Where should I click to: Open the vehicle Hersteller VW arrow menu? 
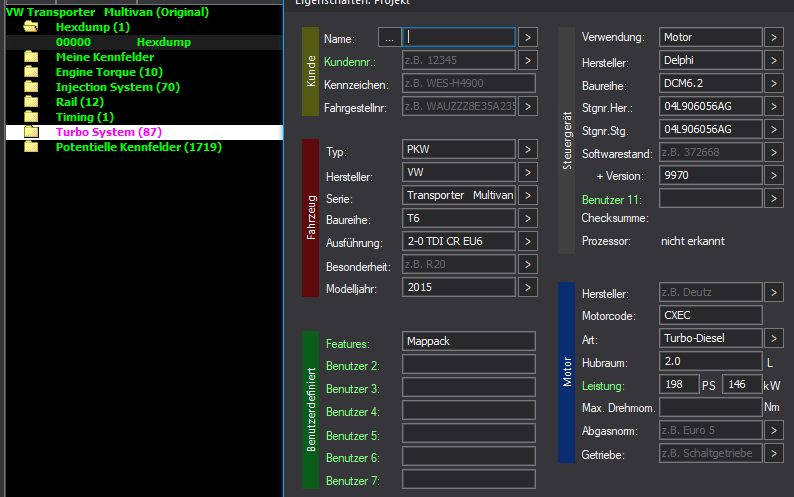pos(528,172)
